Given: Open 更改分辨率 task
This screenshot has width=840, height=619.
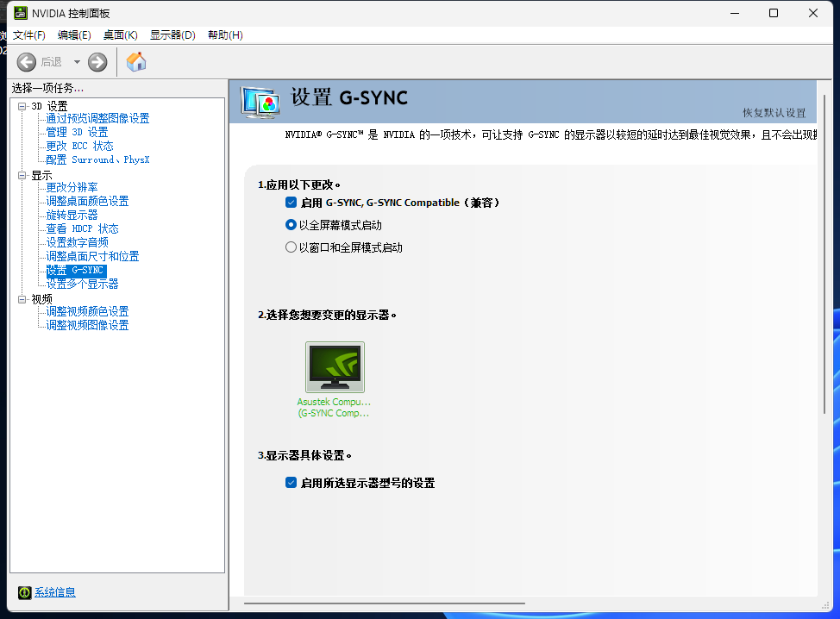Looking at the screenshot, I should tap(72, 187).
